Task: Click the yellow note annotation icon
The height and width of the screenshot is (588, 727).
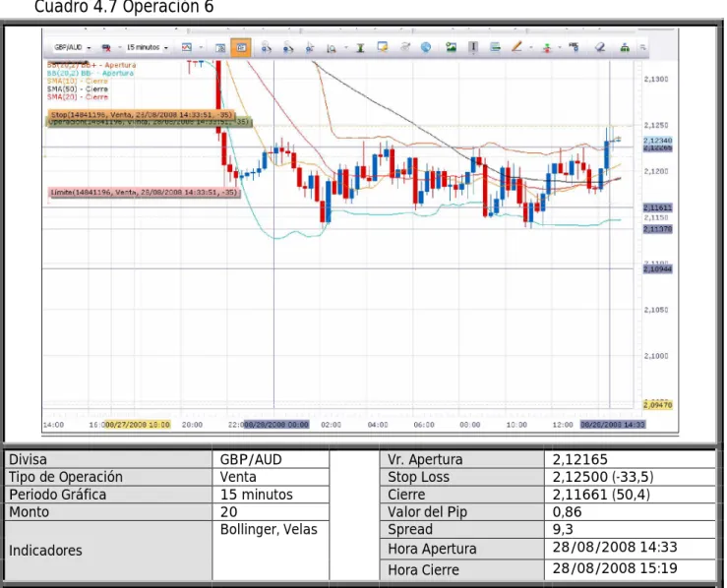Action: click(x=383, y=47)
